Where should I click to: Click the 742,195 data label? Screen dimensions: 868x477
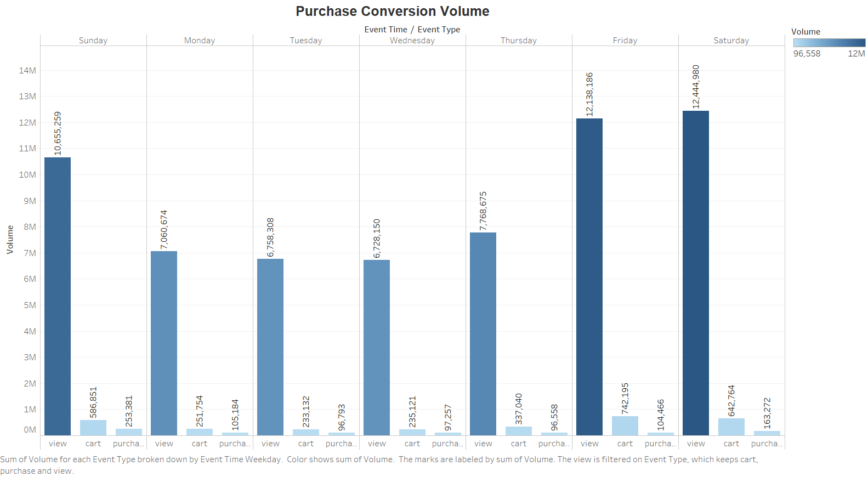[x=625, y=399]
